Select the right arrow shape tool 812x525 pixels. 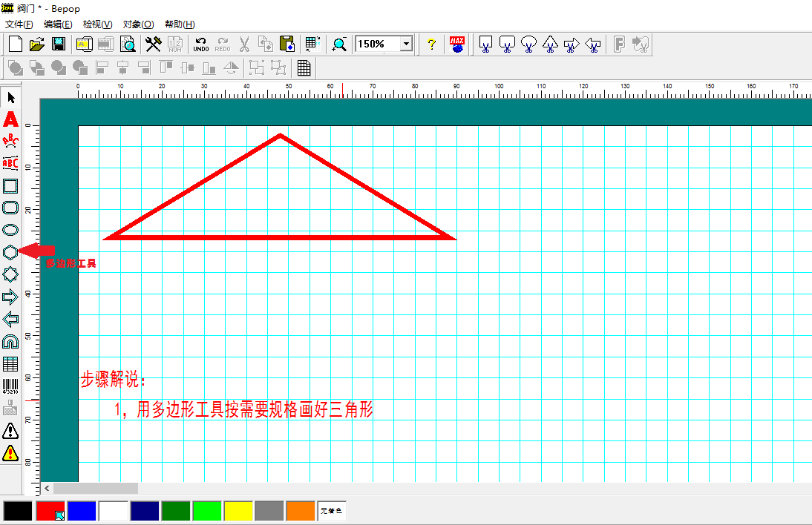(11, 297)
